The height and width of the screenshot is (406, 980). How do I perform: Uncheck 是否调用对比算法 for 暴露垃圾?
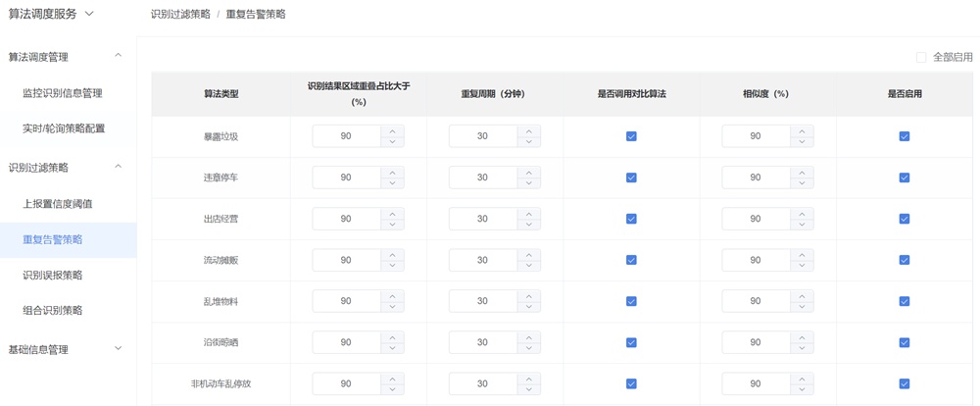(631, 135)
